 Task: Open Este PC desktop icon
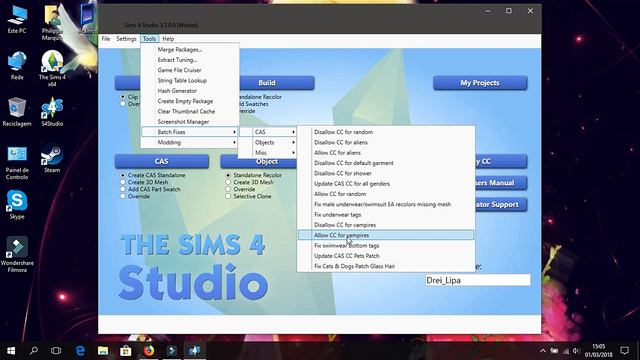17,20
